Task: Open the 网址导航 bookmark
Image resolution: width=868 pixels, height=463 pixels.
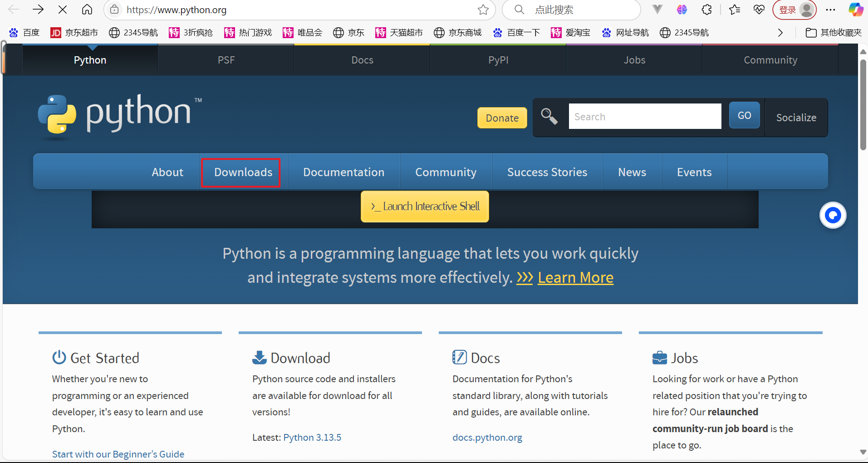Action: (625, 33)
